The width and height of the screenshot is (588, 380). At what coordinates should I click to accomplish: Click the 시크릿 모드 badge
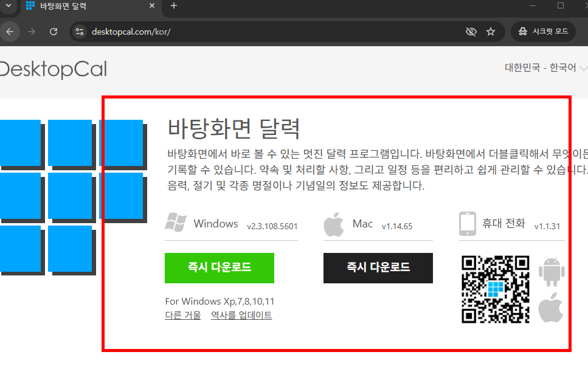click(x=543, y=31)
